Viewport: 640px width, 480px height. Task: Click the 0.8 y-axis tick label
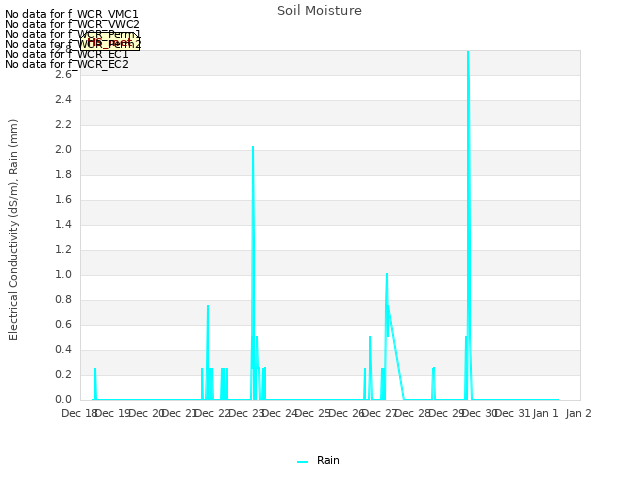point(63,300)
